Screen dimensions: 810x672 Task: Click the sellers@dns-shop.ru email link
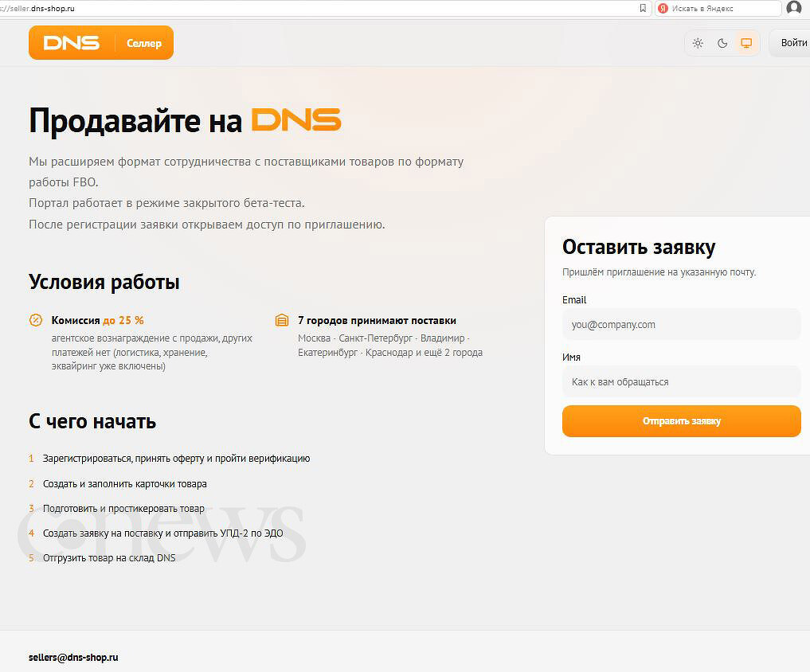(73, 657)
